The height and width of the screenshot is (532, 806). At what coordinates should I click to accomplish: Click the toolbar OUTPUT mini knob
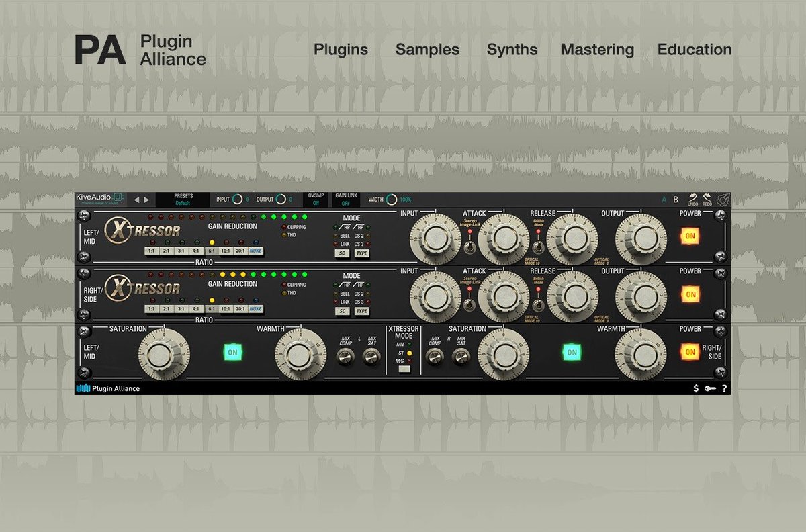tap(281, 199)
